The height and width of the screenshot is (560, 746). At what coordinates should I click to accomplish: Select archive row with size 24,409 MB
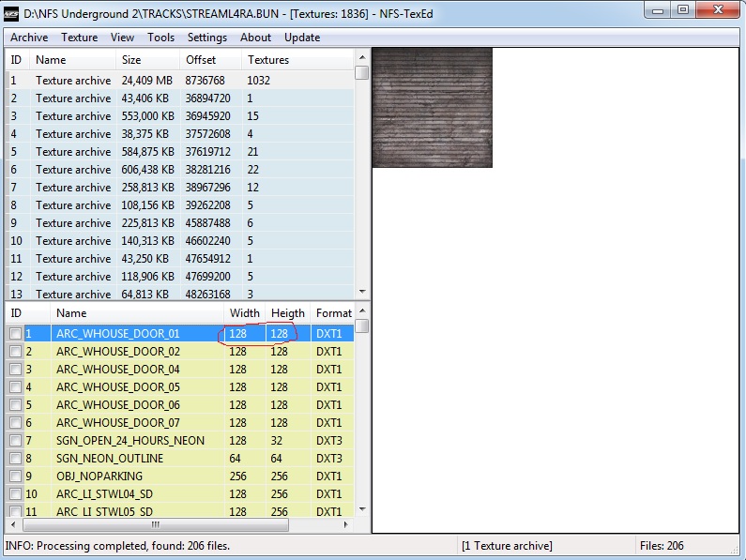pos(180,81)
